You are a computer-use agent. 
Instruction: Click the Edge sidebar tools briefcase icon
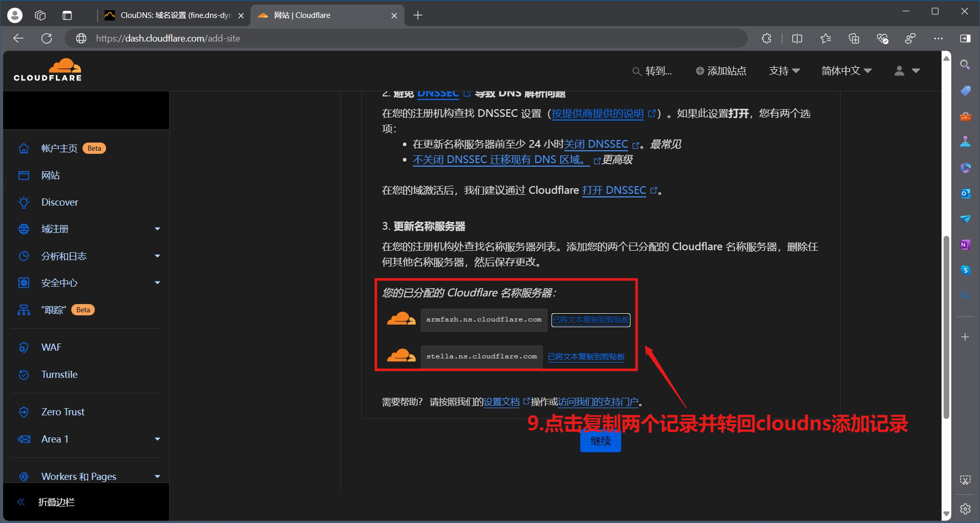(x=965, y=116)
